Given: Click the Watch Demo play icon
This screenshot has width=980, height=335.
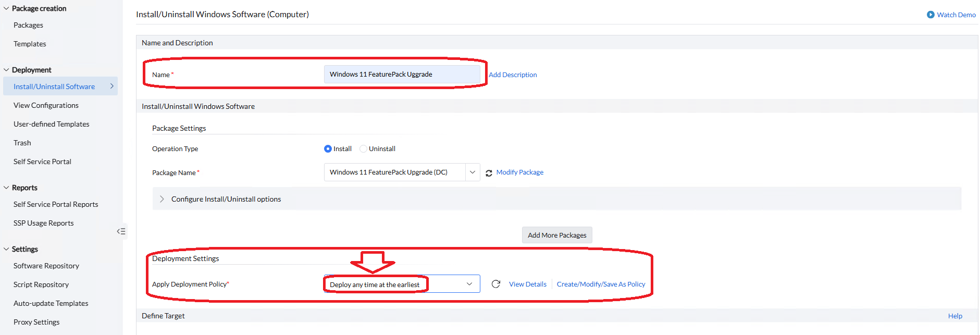Looking at the screenshot, I should pos(931,15).
